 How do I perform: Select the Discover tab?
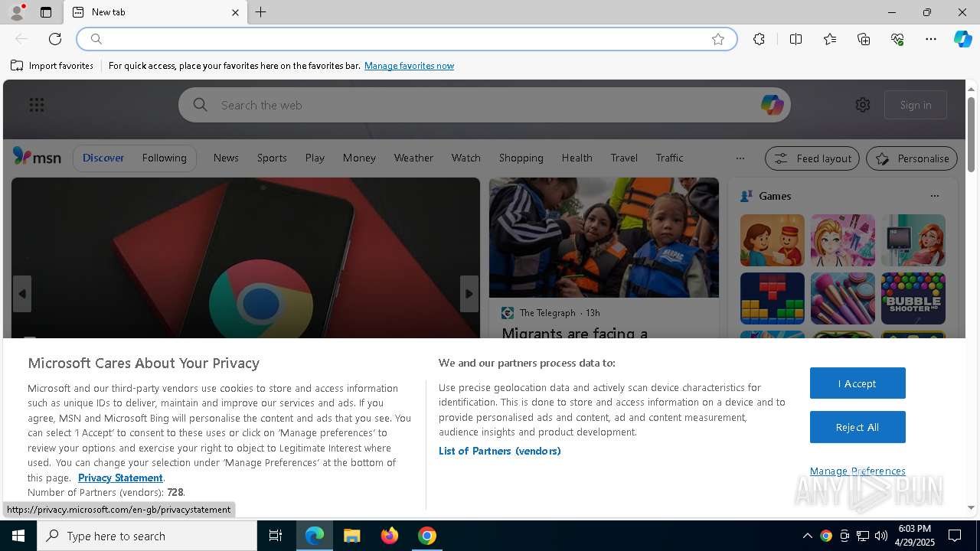pyautogui.click(x=103, y=158)
